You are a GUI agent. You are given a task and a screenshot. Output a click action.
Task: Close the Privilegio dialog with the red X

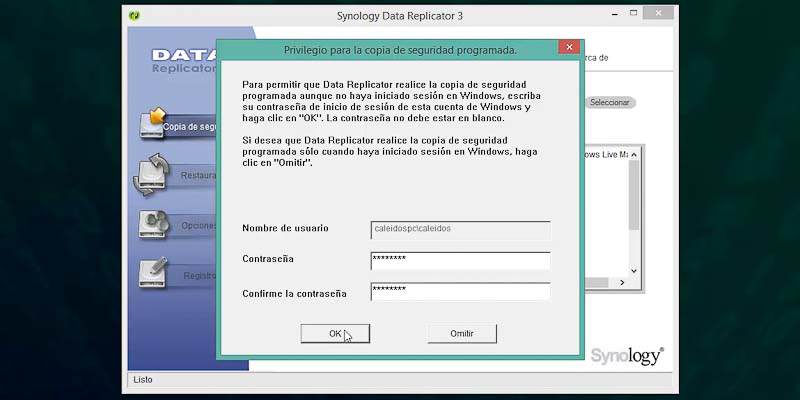[569, 47]
